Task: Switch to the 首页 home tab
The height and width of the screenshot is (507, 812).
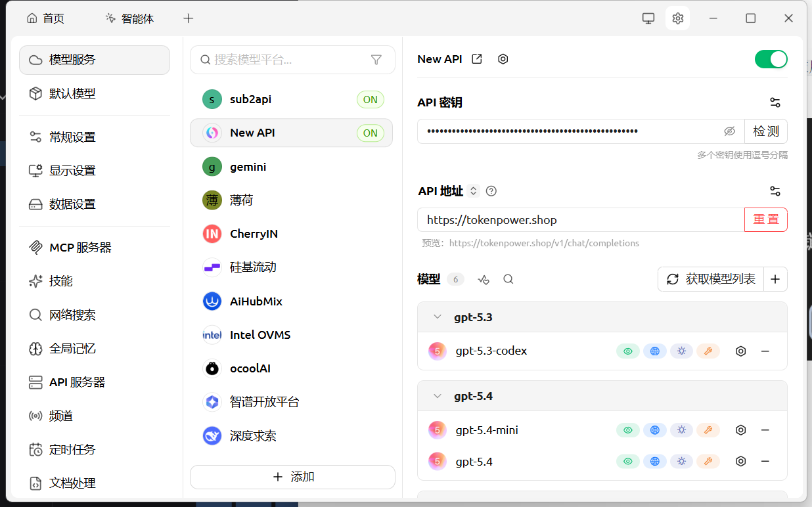Action: pyautogui.click(x=46, y=18)
